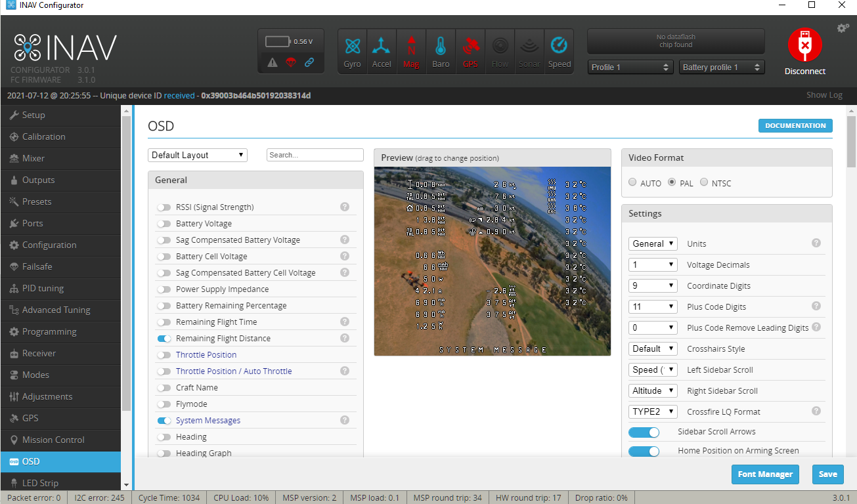Screen dimensions: 857x504
Task: Open the settings gear in the top-right corner
Action: pyautogui.click(x=842, y=28)
